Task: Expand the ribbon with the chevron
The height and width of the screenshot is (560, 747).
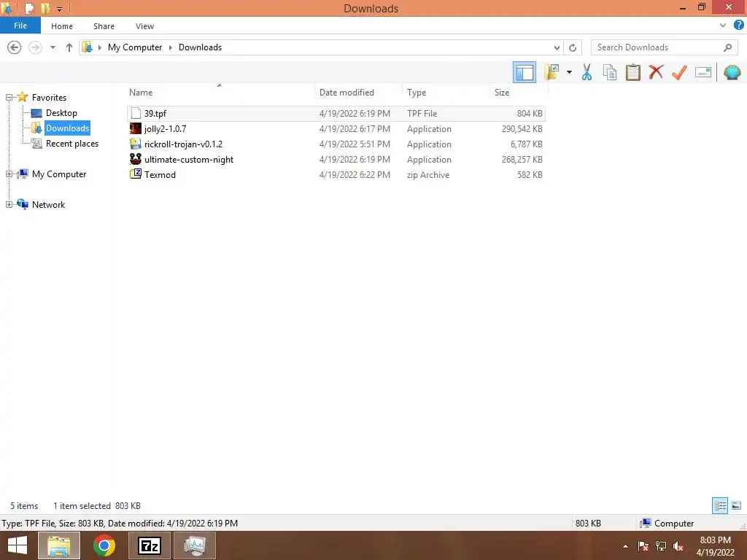Action: coord(723,26)
